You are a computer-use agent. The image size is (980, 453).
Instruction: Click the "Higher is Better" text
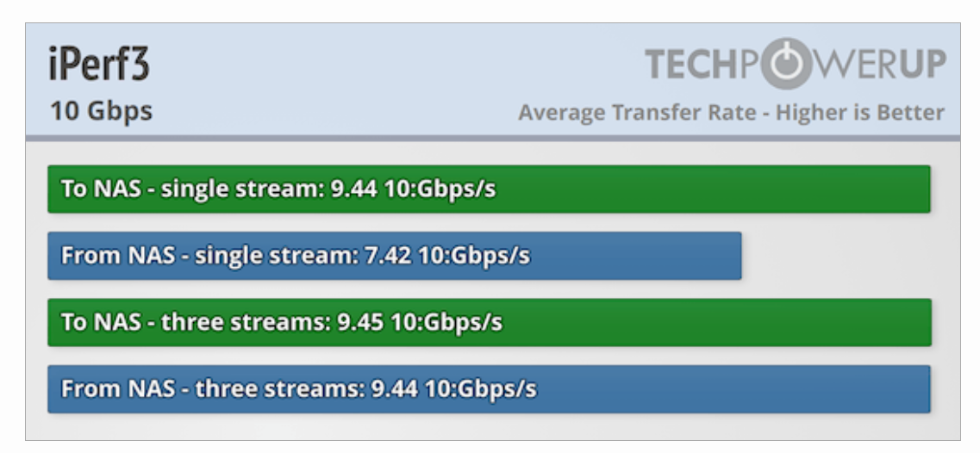pyautogui.click(x=860, y=113)
